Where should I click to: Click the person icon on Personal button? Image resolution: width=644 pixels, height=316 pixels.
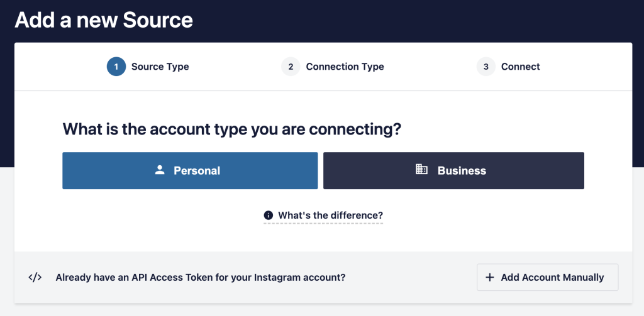[160, 170]
